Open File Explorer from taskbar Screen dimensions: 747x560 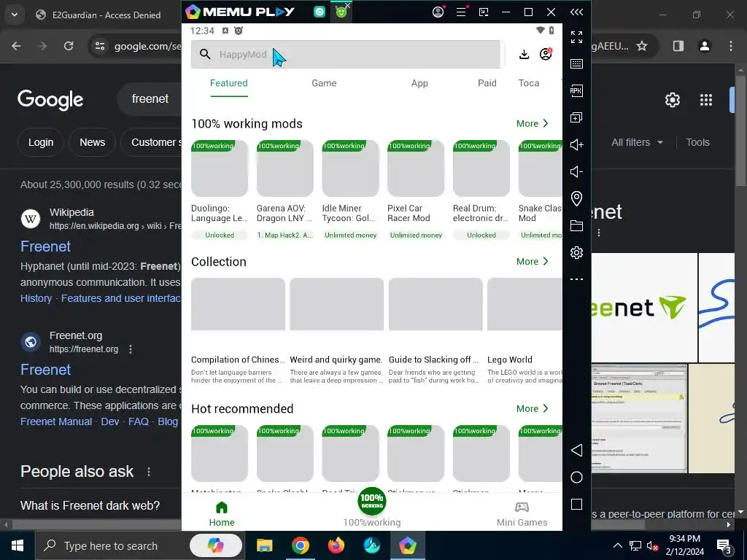click(264, 545)
